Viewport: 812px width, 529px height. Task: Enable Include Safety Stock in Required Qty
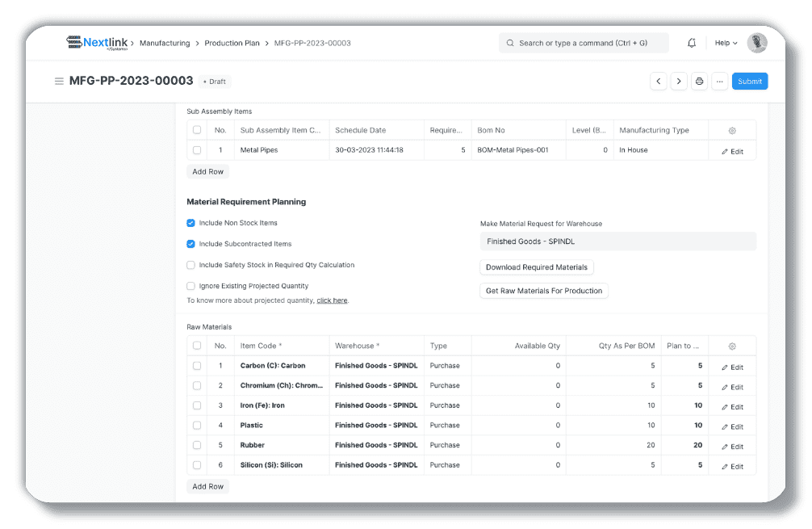click(190, 265)
